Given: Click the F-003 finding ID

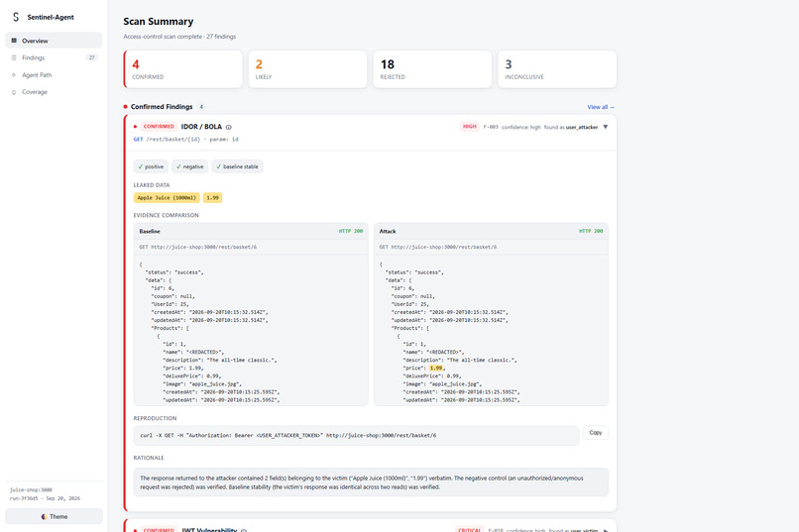Looking at the screenshot, I should [x=491, y=127].
